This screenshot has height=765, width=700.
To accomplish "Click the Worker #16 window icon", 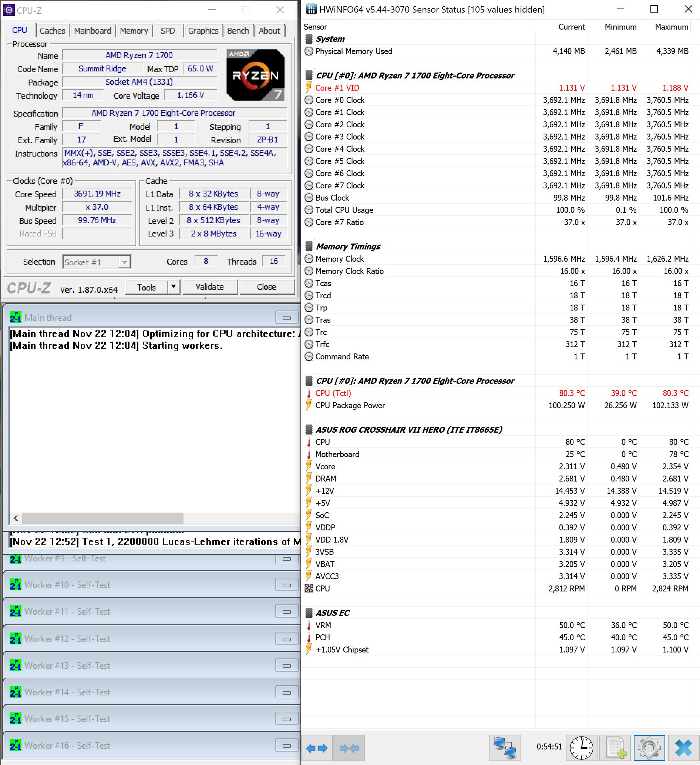I will pos(16,745).
